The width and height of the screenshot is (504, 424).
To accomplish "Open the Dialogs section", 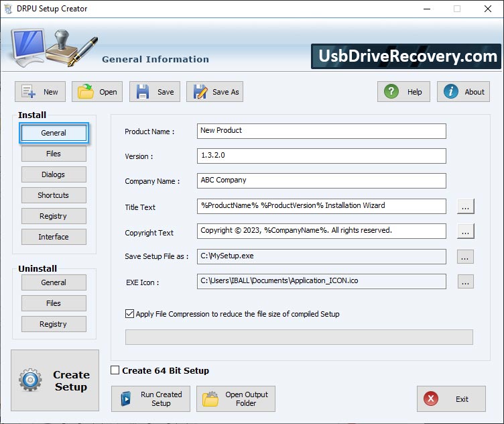I will [x=54, y=174].
